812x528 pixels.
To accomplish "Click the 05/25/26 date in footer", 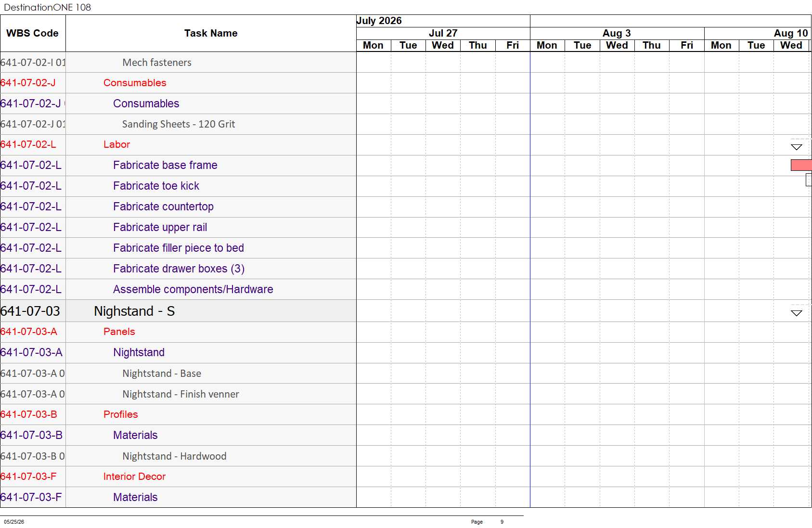I will tap(14, 522).
